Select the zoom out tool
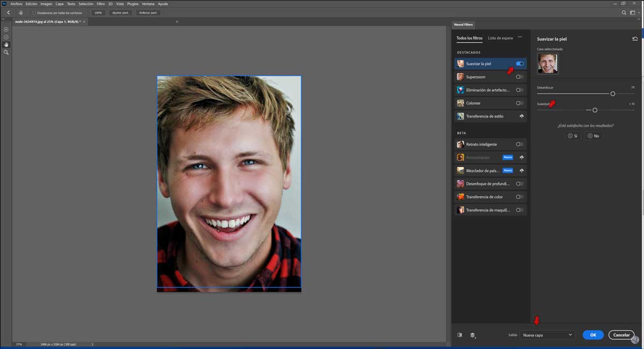This screenshot has width=644, height=349. point(6,37)
